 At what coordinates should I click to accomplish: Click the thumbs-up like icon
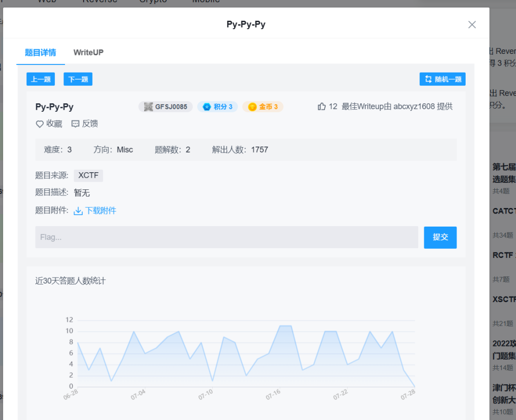click(x=321, y=107)
